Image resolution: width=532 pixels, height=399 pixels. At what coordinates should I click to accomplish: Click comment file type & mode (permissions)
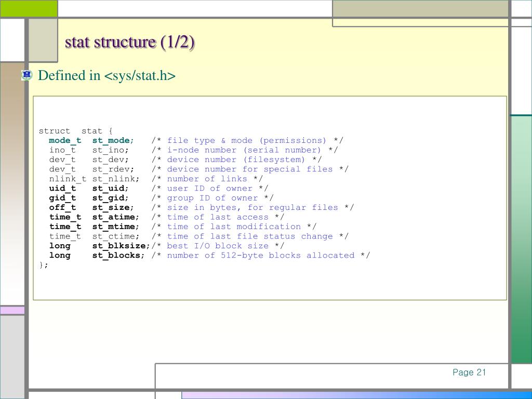pos(247,140)
